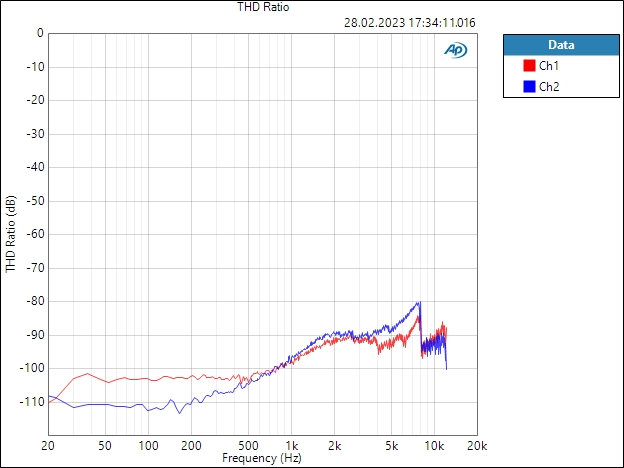Click the 1k frequency tick label
This screenshot has height=468, width=624.
pos(291,446)
